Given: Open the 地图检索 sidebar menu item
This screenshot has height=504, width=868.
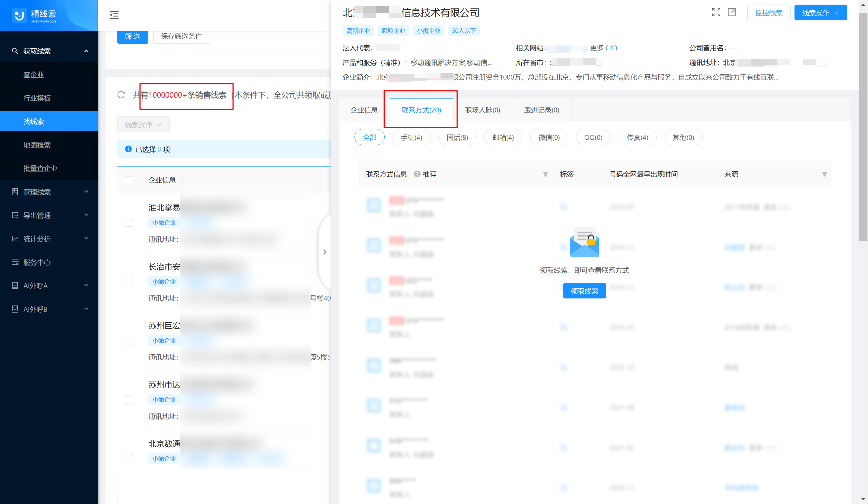Looking at the screenshot, I should tap(37, 145).
